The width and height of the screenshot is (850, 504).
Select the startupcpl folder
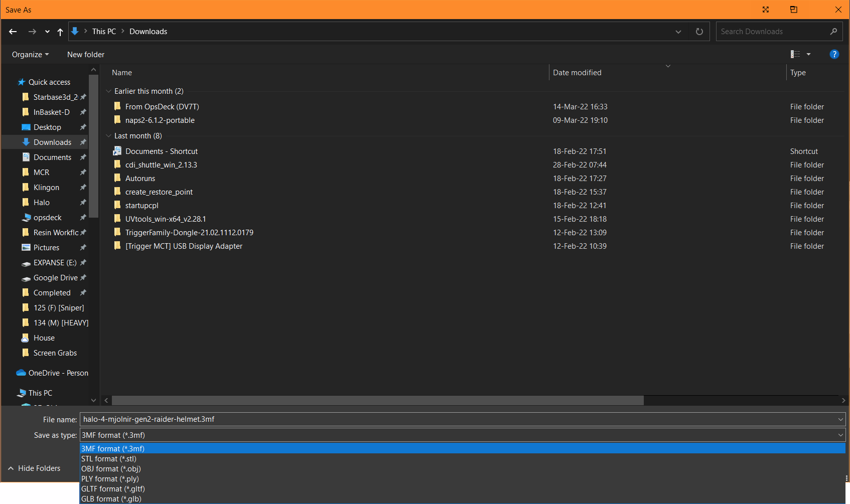point(142,205)
